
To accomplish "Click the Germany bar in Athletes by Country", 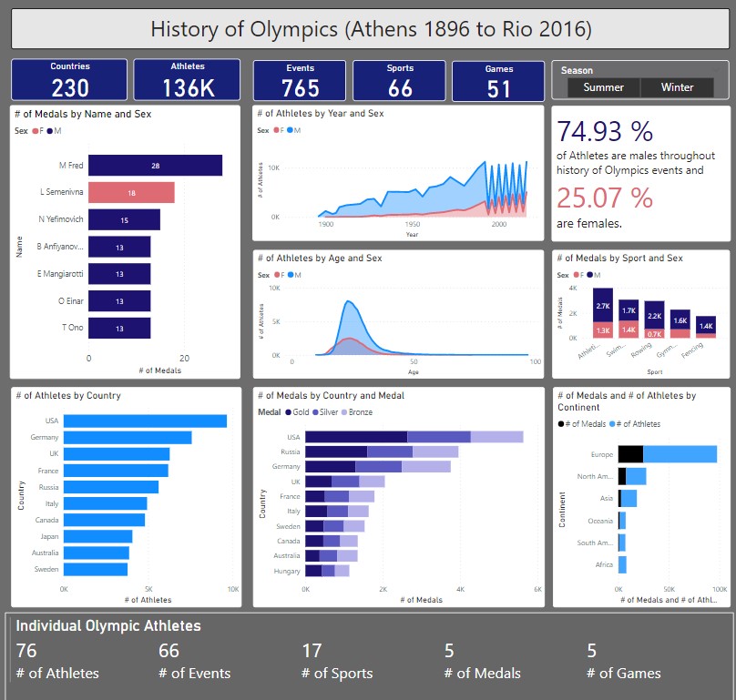I will [128, 438].
